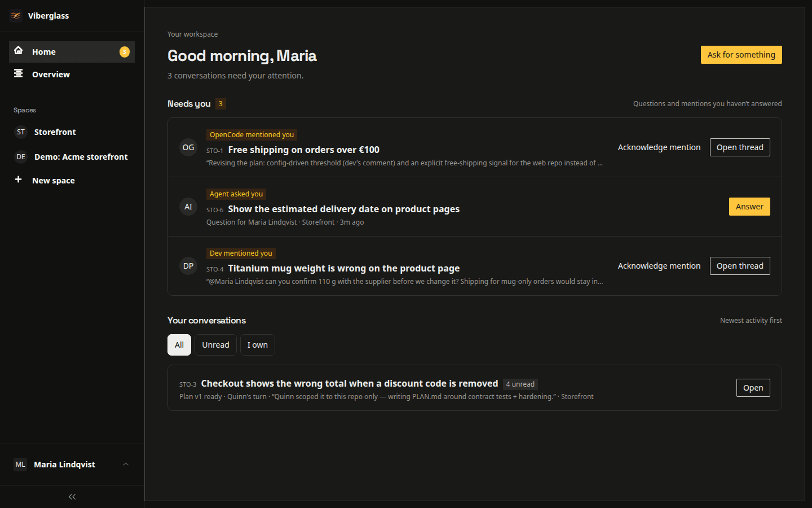This screenshot has width=812, height=508.
Task: Click the '4 unread' badge
Action: (520, 384)
